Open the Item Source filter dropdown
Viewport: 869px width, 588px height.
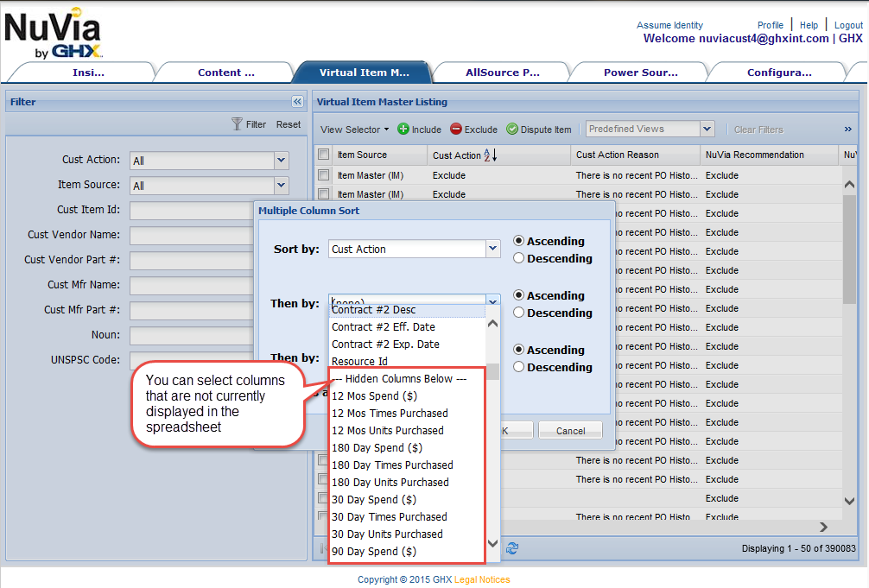click(282, 185)
